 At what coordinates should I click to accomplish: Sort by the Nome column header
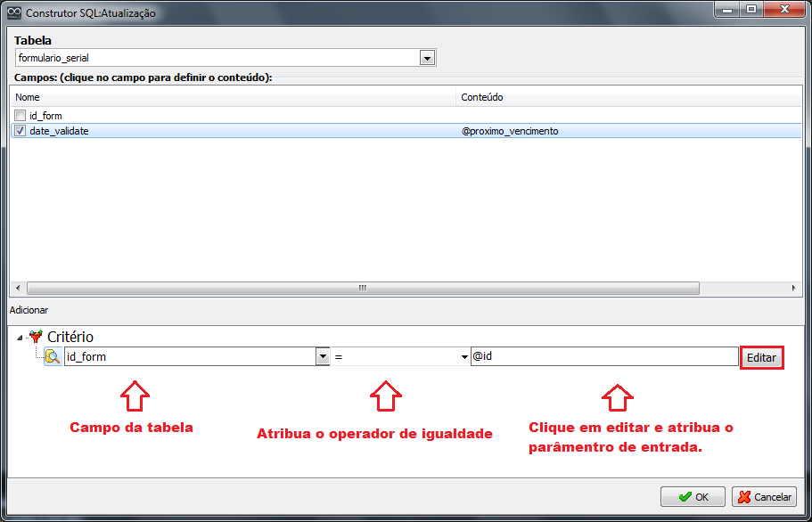pyautogui.click(x=232, y=97)
